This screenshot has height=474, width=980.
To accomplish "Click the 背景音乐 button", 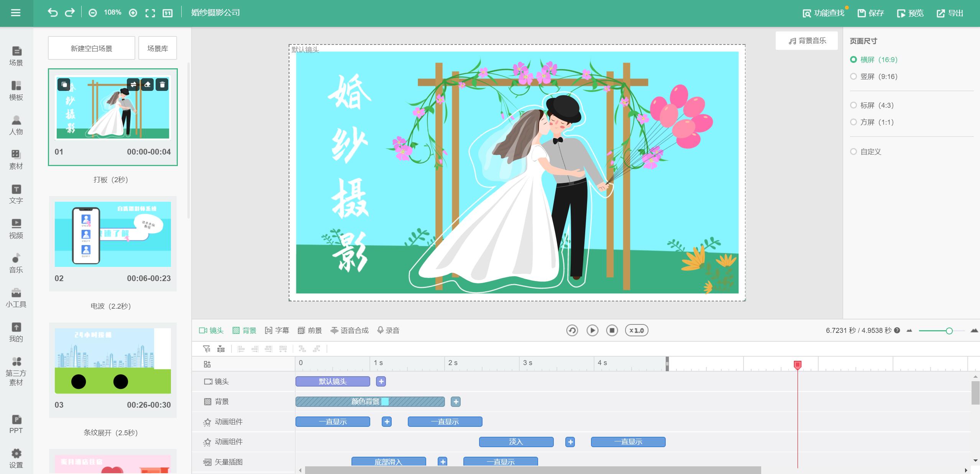I will pos(807,41).
